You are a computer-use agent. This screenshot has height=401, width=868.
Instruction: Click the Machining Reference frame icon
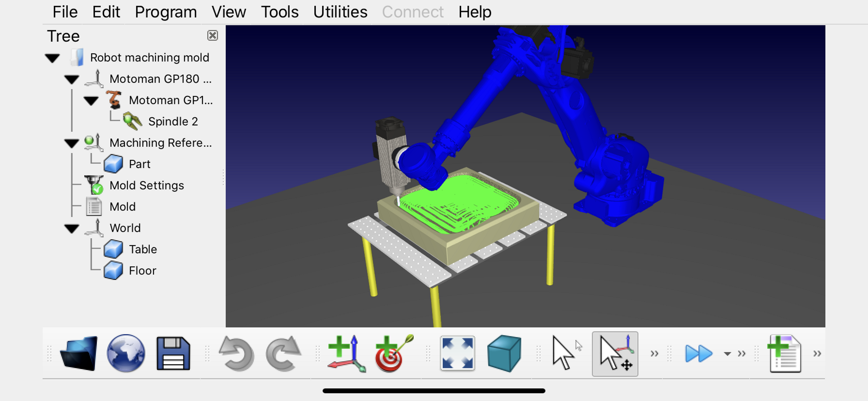pos(93,142)
